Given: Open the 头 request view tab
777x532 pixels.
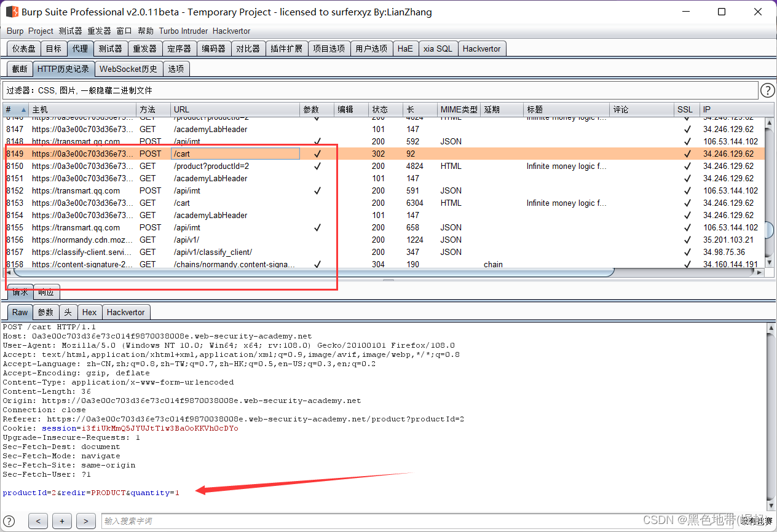Looking at the screenshot, I should pos(68,312).
